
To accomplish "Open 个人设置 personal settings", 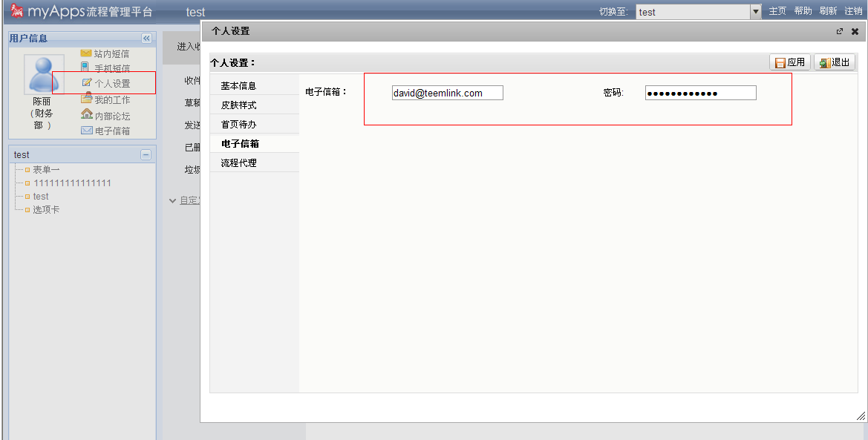I will pyautogui.click(x=105, y=84).
